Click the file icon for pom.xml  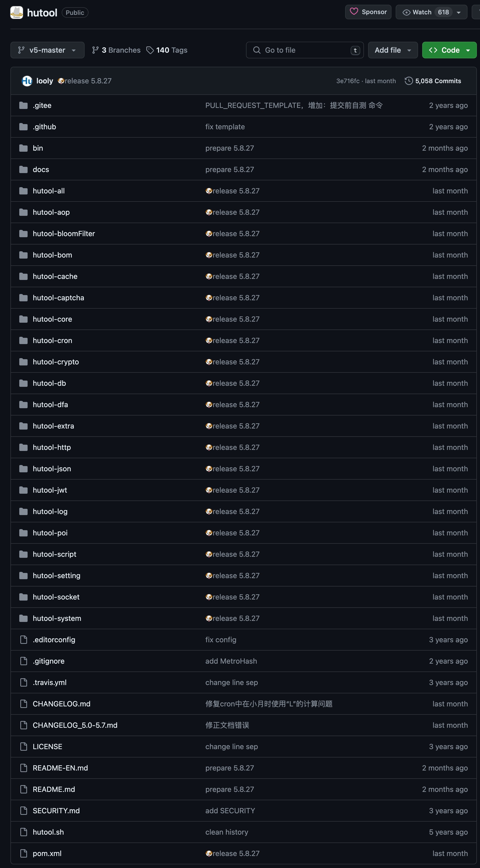[23, 853]
